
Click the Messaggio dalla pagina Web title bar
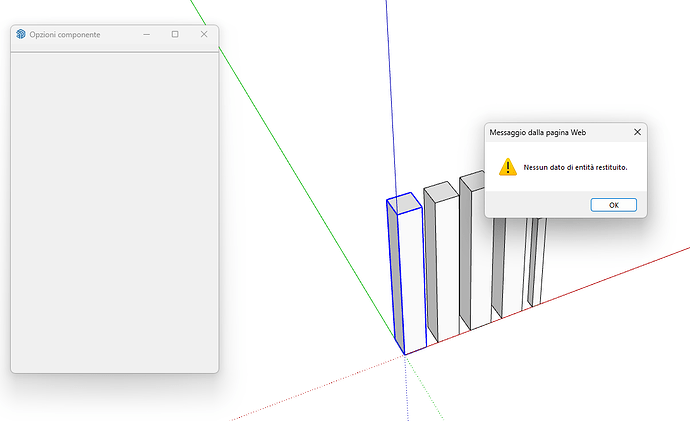(550, 131)
